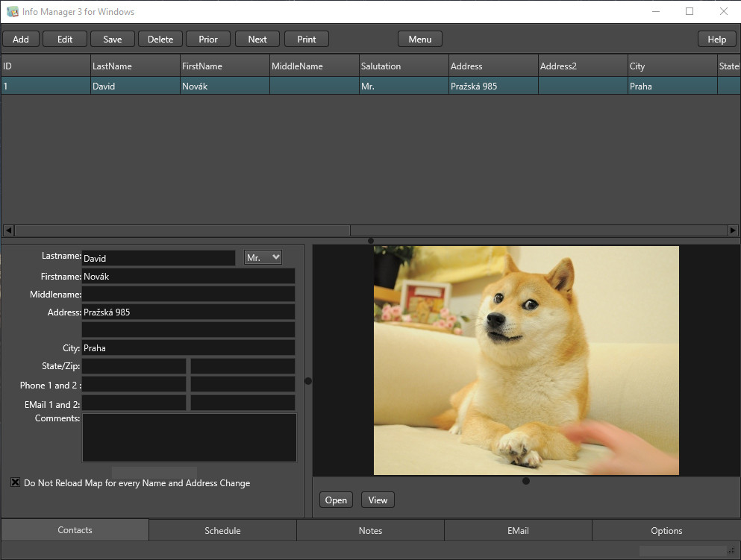Click the empty second address line field

pyautogui.click(x=189, y=330)
